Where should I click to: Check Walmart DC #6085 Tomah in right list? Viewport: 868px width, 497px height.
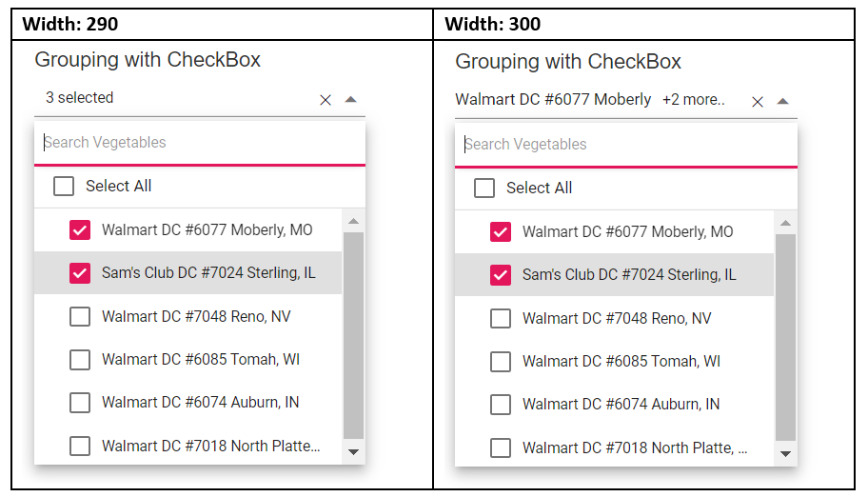coord(501,362)
